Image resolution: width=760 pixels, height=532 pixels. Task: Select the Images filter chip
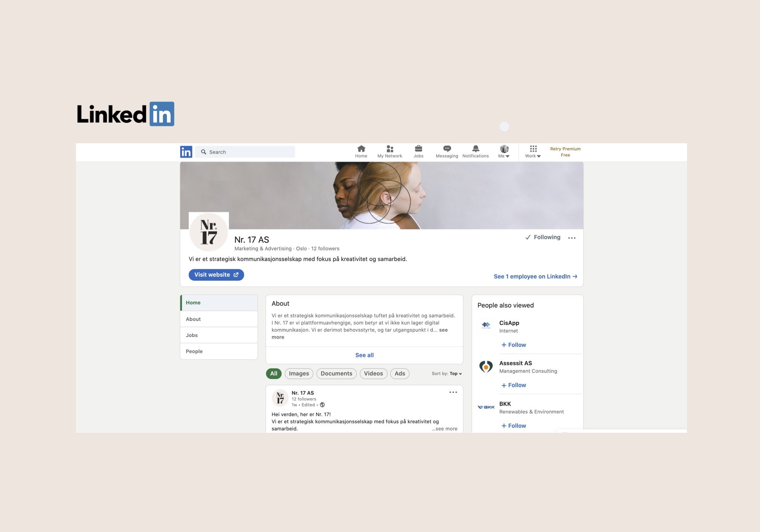(x=299, y=374)
